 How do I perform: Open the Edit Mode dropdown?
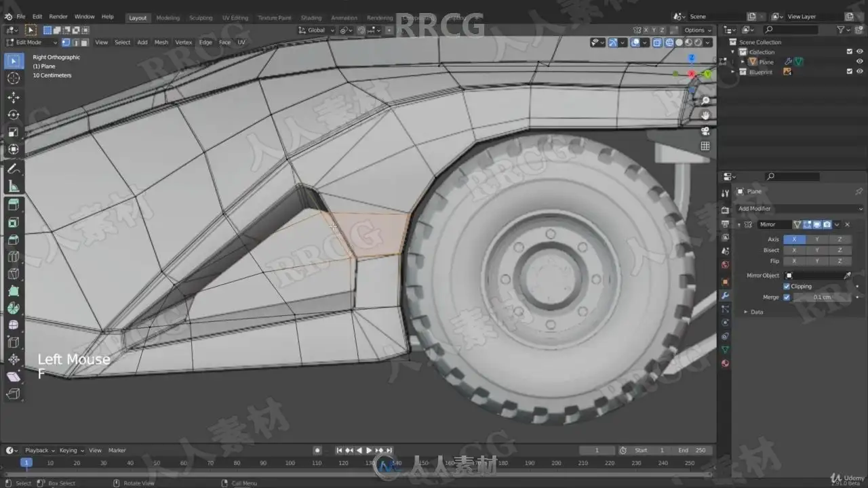pos(31,42)
